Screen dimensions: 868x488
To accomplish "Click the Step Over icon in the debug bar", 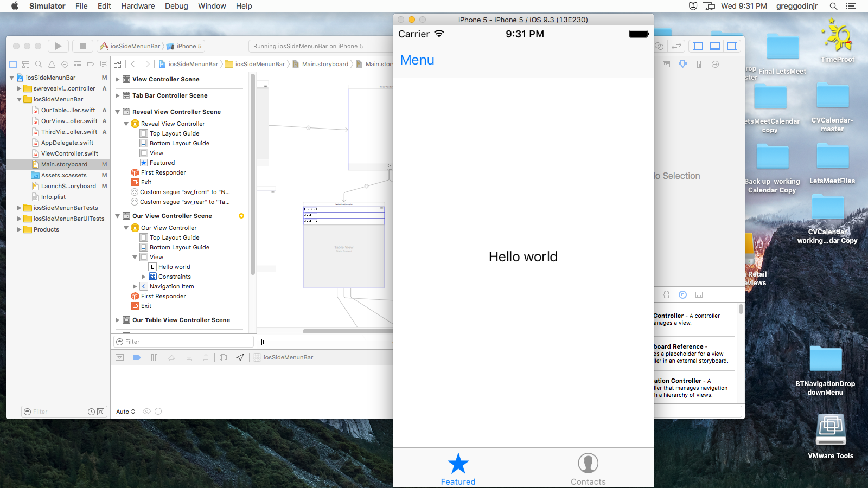I will coord(173,357).
